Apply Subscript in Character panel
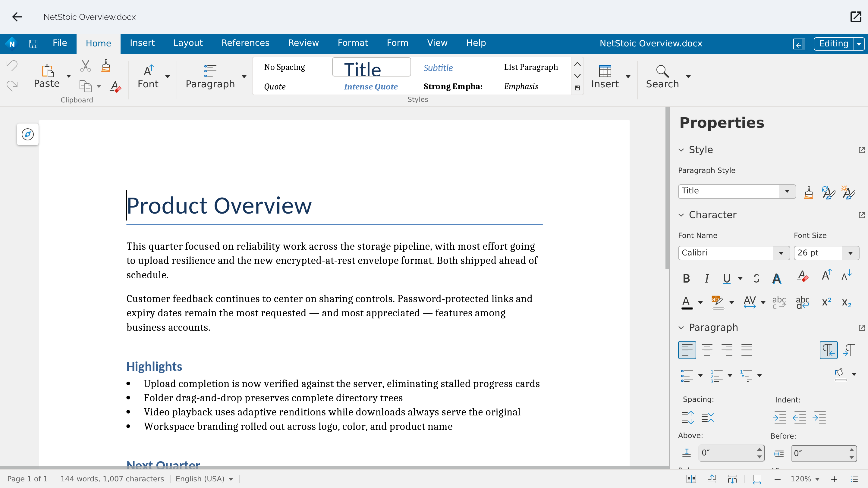The image size is (868, 488). pos(846,302)
